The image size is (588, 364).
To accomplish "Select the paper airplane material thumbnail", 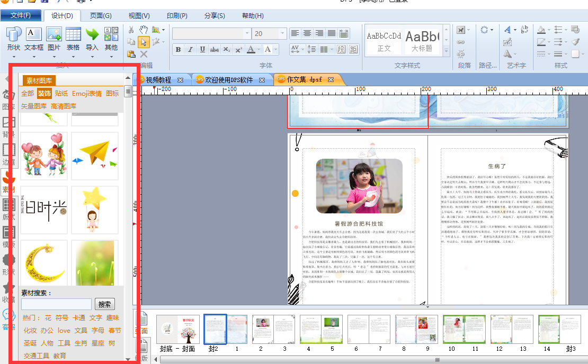I will point(95,156).
